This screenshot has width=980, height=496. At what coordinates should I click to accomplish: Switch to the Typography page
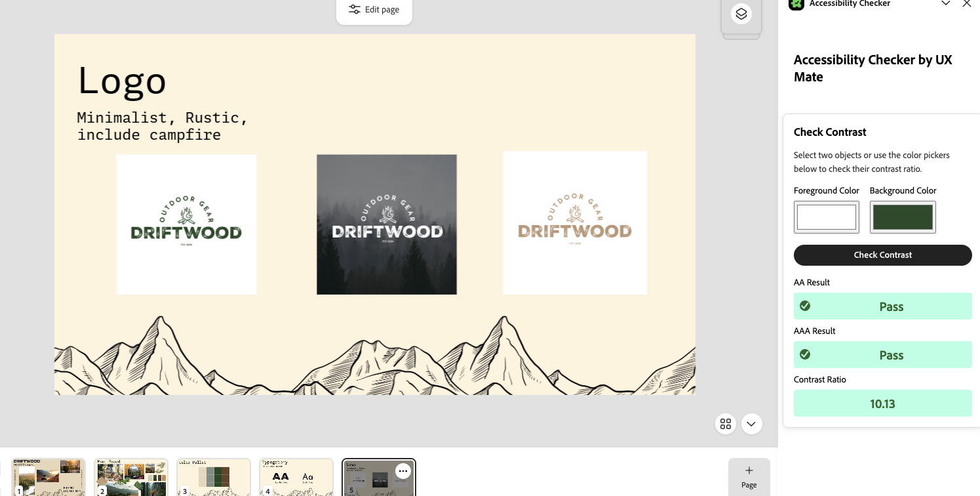(296, 477)
